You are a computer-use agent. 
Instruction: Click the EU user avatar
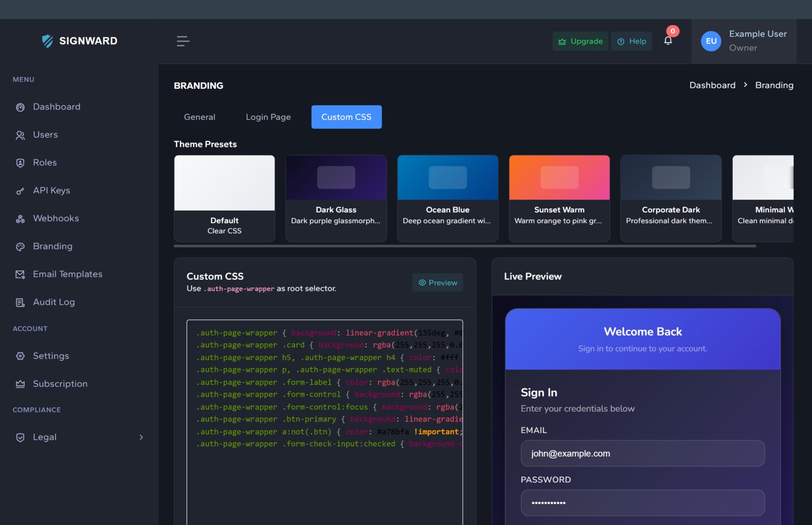coord(711,41)
